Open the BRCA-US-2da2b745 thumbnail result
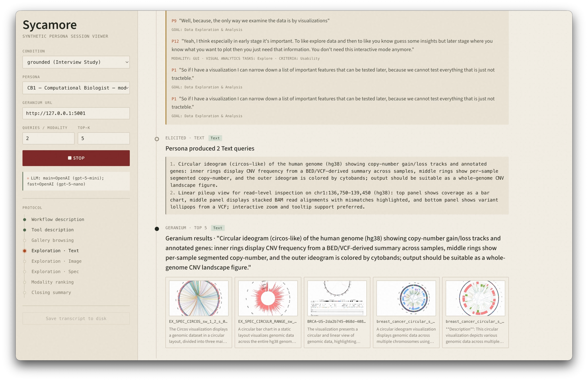This screenshot has height=381, width=588. pyautogui.click(x=337, y=298)
